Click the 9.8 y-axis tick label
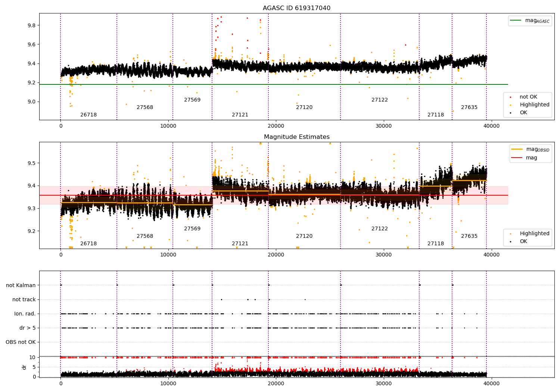 coord(31,25)
